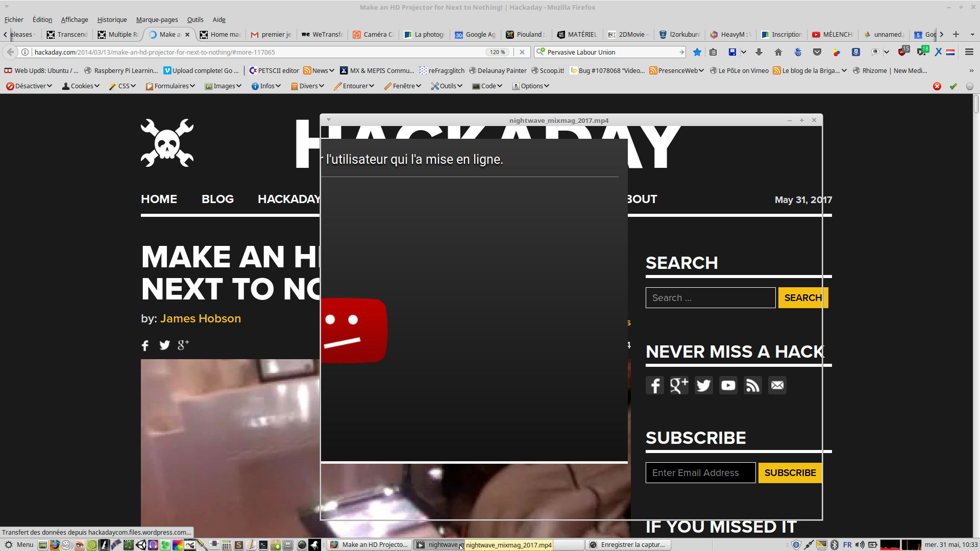Viewport: 980px width, 551px height.
Task: Click the Firefox home icon
Action: click(778, 52)
